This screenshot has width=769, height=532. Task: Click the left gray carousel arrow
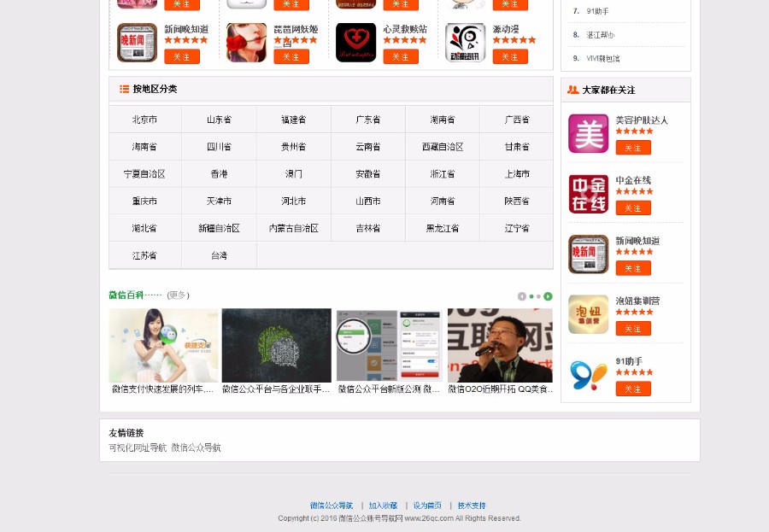click(522, 296)
